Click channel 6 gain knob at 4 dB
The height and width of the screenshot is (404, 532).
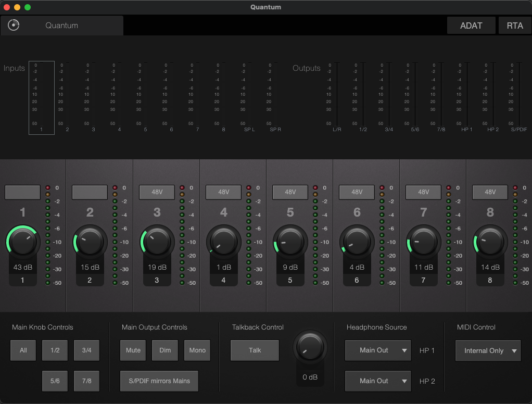357,242
